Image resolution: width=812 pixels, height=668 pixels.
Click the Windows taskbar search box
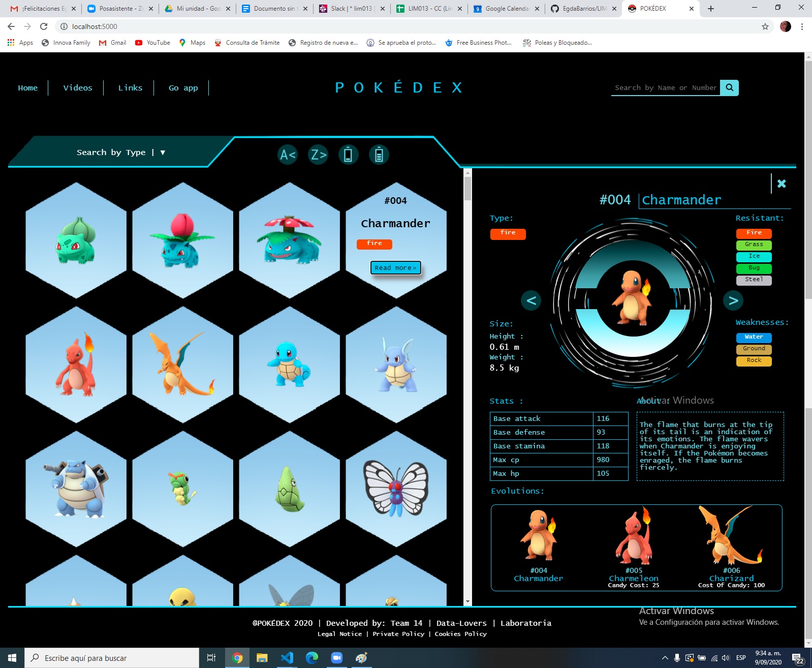pyautogui.click(x=112, y=658)
